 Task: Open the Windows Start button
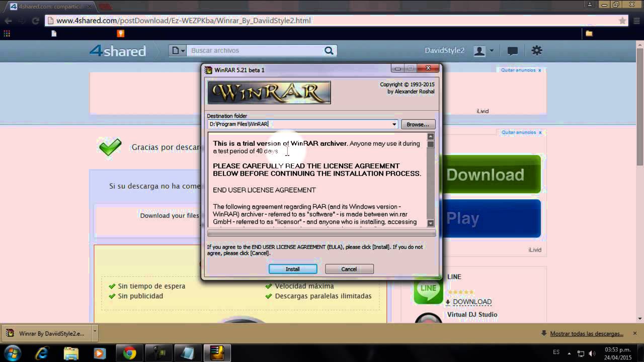tap(12, 353)
